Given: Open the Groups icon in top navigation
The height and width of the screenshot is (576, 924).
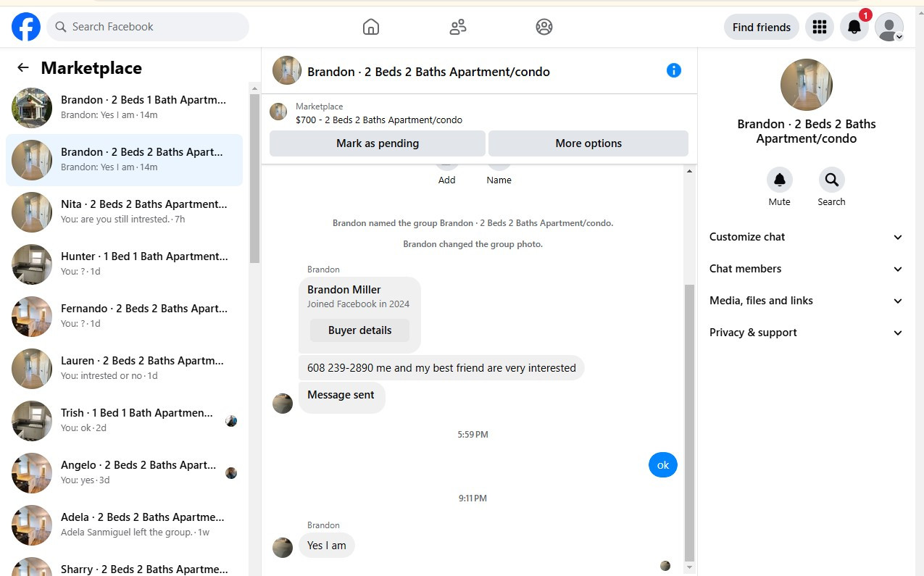Looking at the screenshot, I should tap(544, 27).
